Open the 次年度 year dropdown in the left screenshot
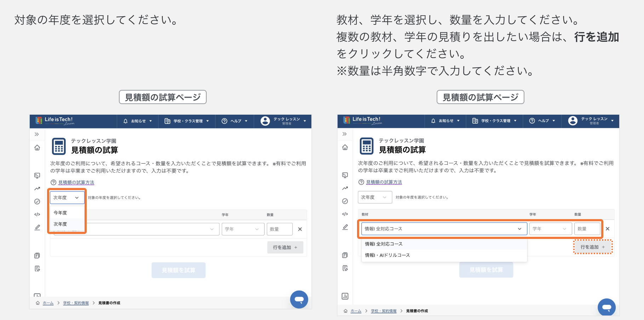 [x=67, y=198]
